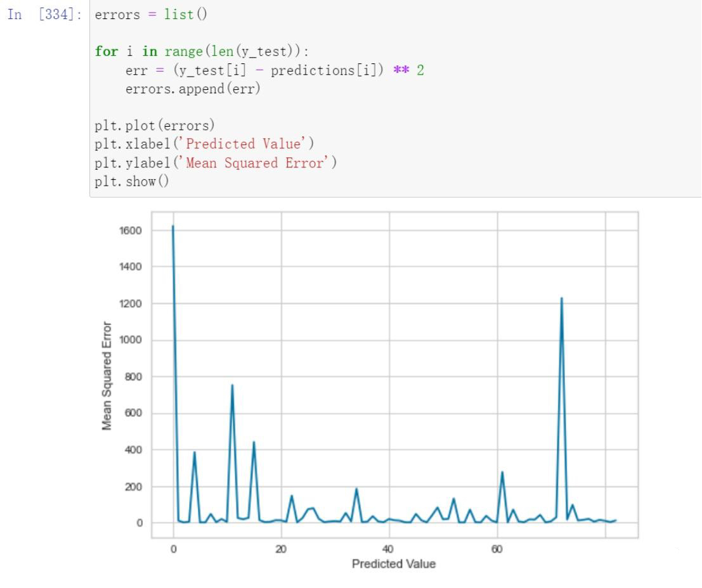Click the 'errors.append(err)' line
This screenshot has width=702, height=588.
point(193,89)
